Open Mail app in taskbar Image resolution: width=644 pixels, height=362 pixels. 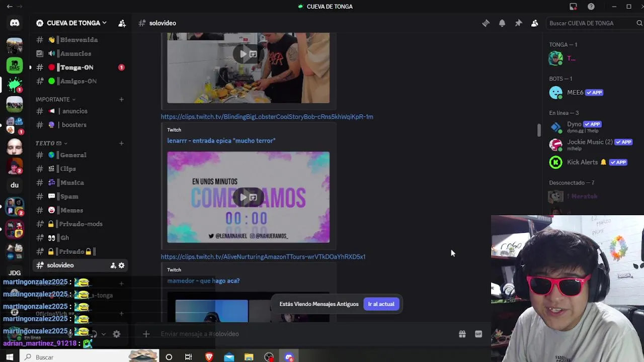(x=229, y=357)
